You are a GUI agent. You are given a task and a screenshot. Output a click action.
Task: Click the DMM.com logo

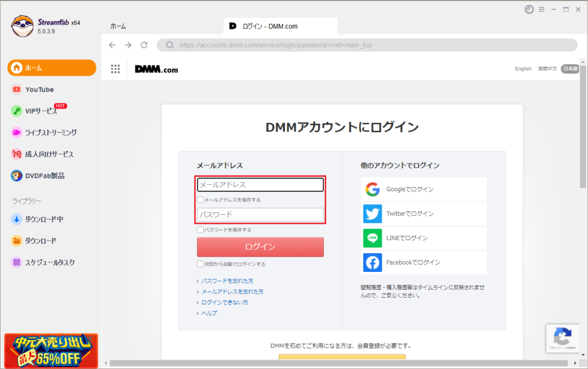pyautogui.click(x=156, y=69)
